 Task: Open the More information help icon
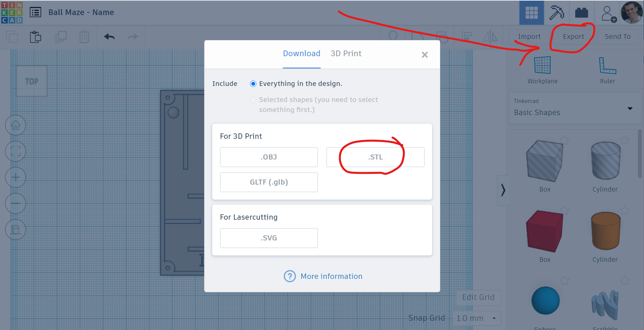coord(290,276)
